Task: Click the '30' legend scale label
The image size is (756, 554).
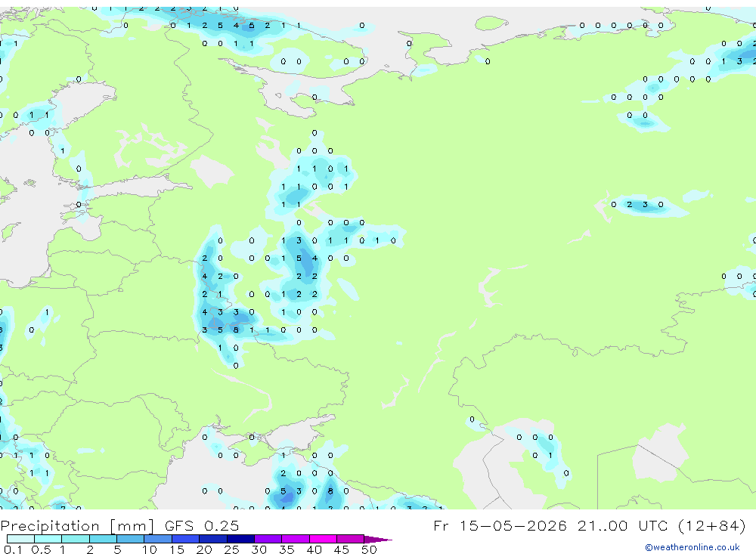Action: [259, 549]
